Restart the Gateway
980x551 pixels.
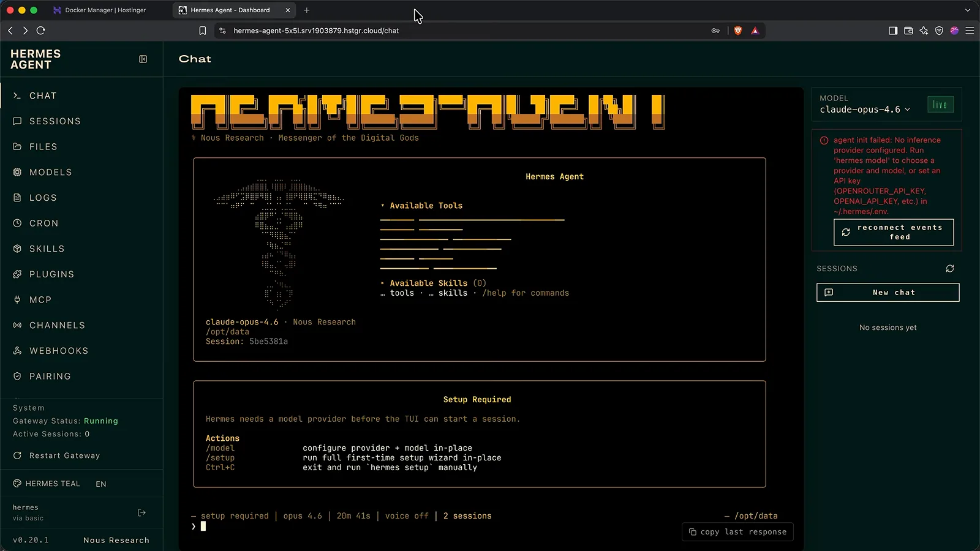(x=56, y=455)
